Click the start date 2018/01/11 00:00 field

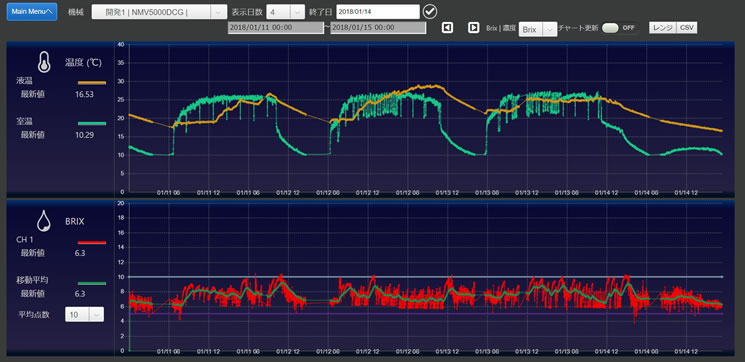click(x=276, y=28)
